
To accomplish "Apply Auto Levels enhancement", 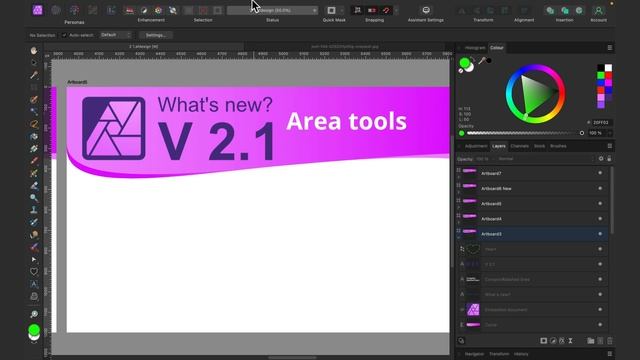I will [x=129, y=10].
